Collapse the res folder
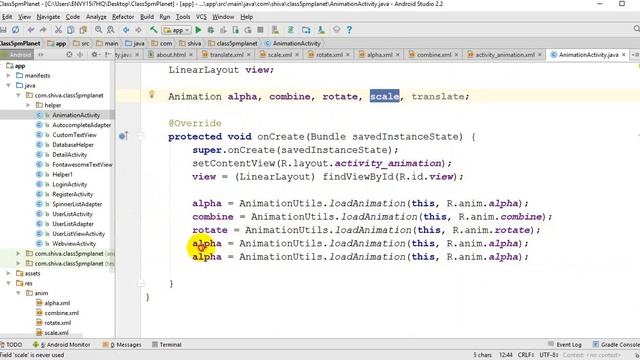Image resolution: width=640 pixels, height=360 pixels. coord(9,283)
